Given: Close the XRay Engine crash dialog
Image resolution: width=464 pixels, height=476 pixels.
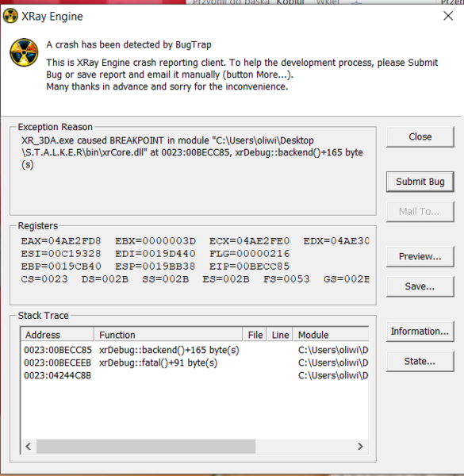Looking at the screenshot, I should (x=448, y=16).
